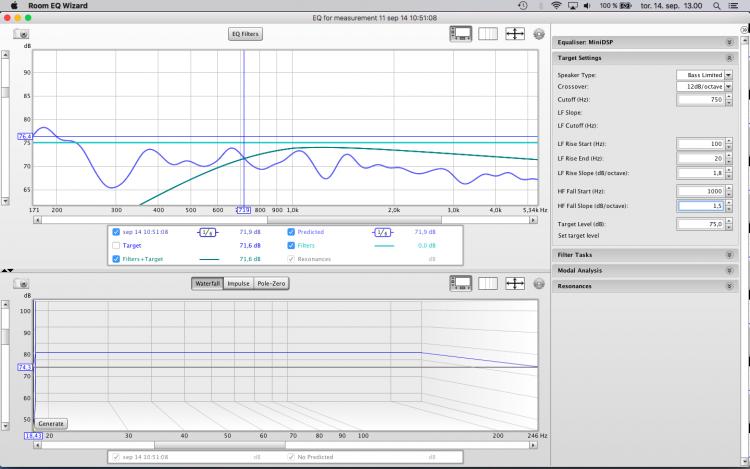Enable the Target trace checkbox
This screenshot has height=469, width=750.
116,246
